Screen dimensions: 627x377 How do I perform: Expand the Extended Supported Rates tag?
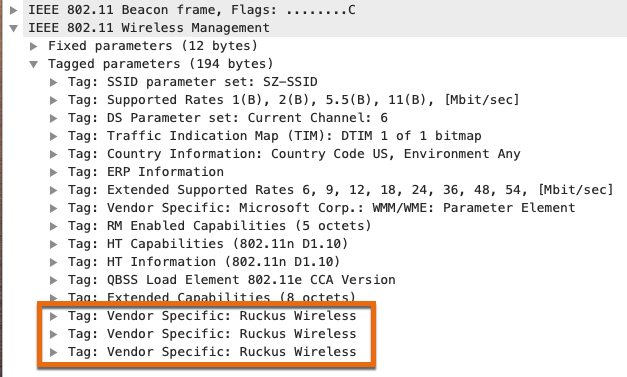pos(53,190)
